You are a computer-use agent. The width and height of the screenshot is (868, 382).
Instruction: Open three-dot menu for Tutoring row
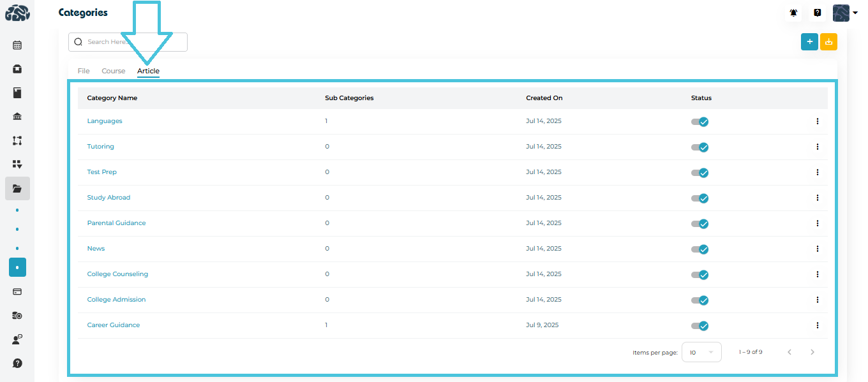pos(817,147)
